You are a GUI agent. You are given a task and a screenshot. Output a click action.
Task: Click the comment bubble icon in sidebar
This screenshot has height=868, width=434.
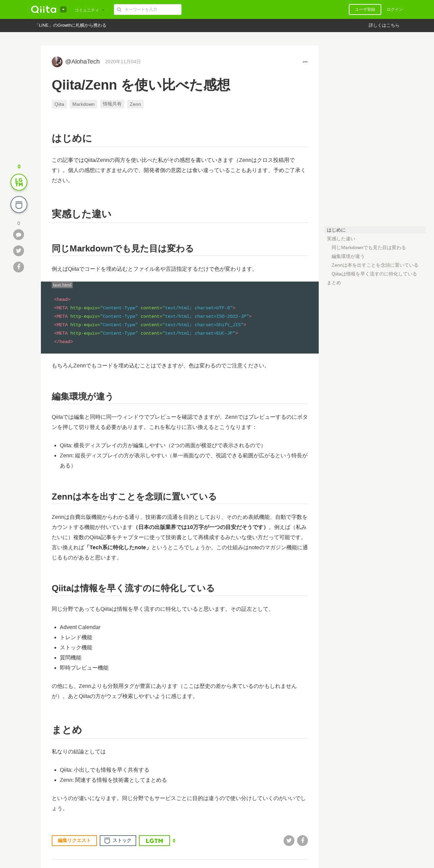coord(19,235)
